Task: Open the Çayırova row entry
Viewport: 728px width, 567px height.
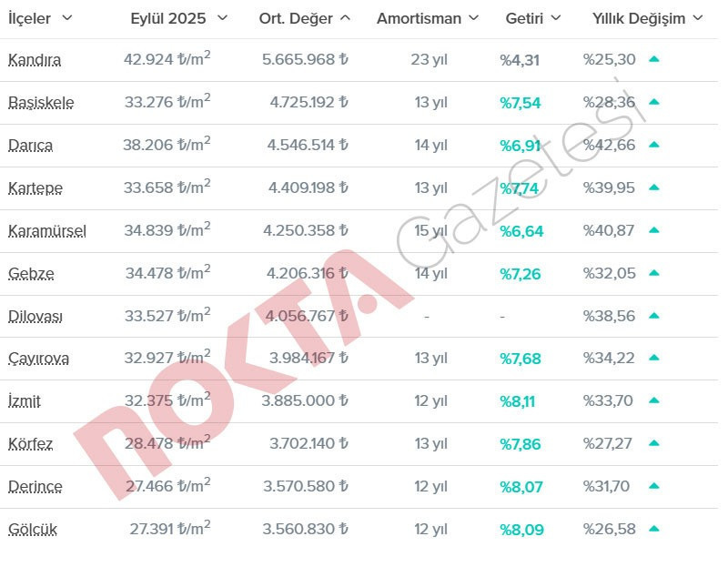Action: click(x=37, y=359)
